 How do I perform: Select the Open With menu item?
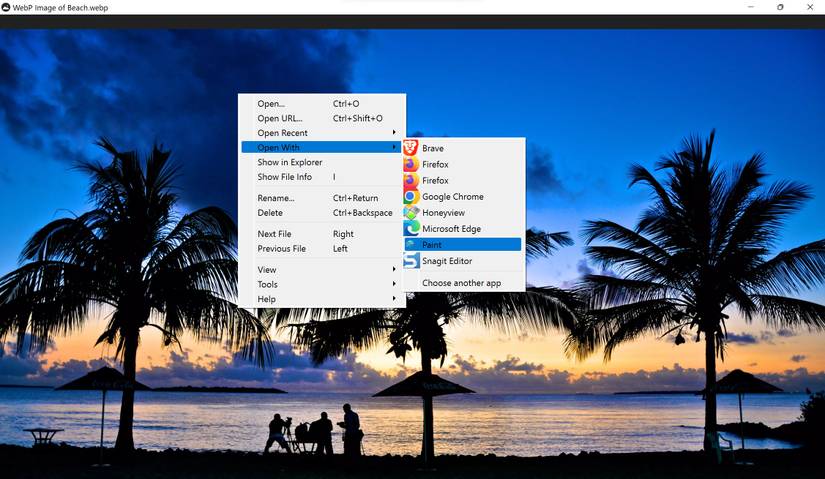tap(323, 147)
